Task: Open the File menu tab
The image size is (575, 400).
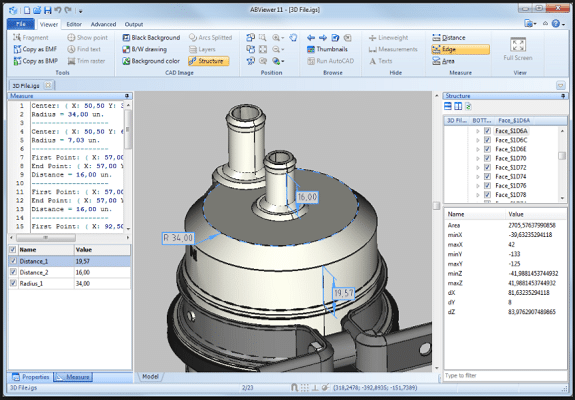Action: coord(21,24)
